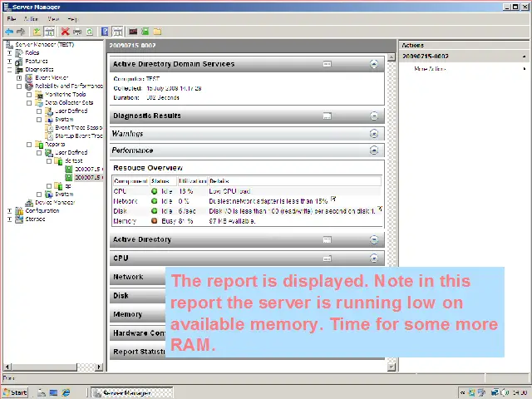Click the green report icon in the toolbar
The image size is (532, 399).
(x=145, y=32)
